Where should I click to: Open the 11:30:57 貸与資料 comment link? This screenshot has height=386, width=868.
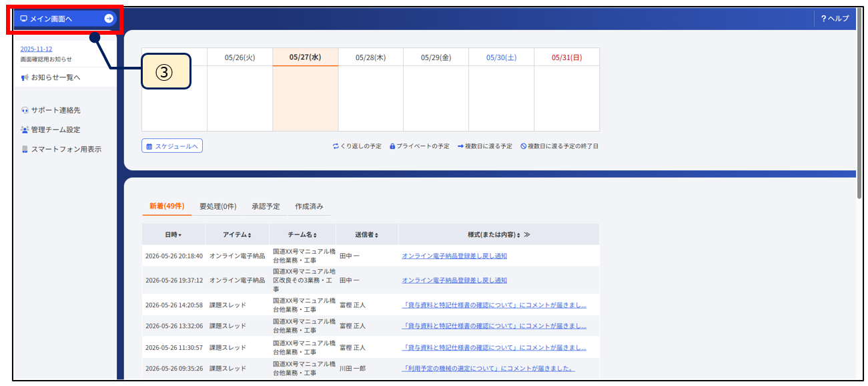pyautogui.click(x=494, y=347)
